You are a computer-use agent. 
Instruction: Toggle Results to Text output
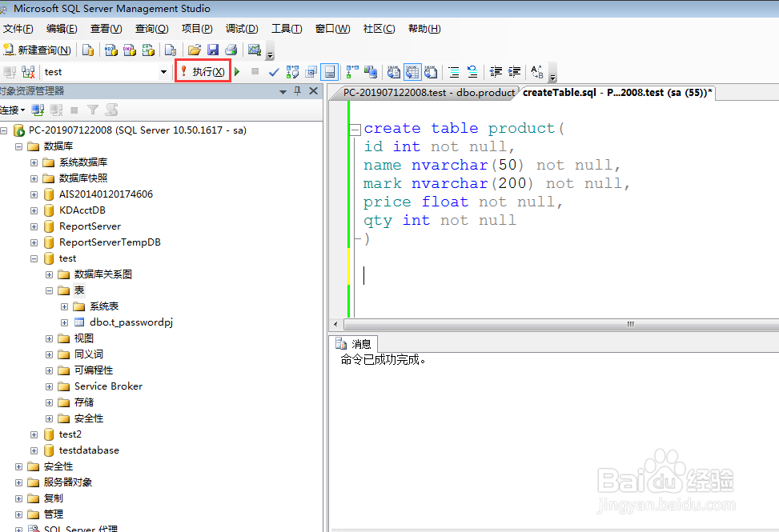tap(393, 72)
